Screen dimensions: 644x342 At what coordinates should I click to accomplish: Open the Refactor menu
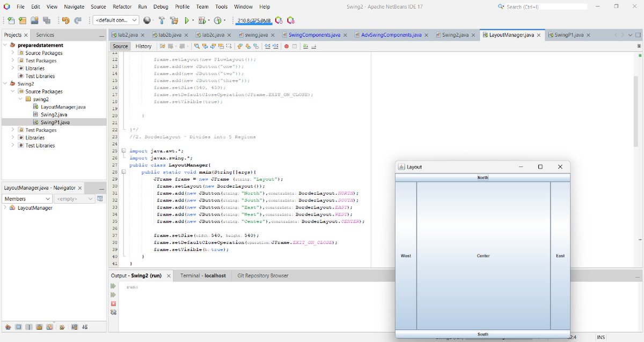[122, 6]
